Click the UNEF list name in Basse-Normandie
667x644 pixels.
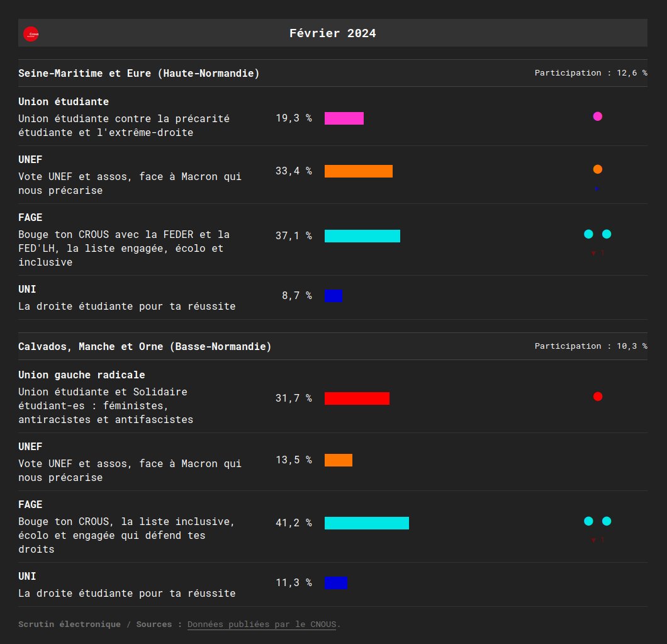(x=30, y=447)
